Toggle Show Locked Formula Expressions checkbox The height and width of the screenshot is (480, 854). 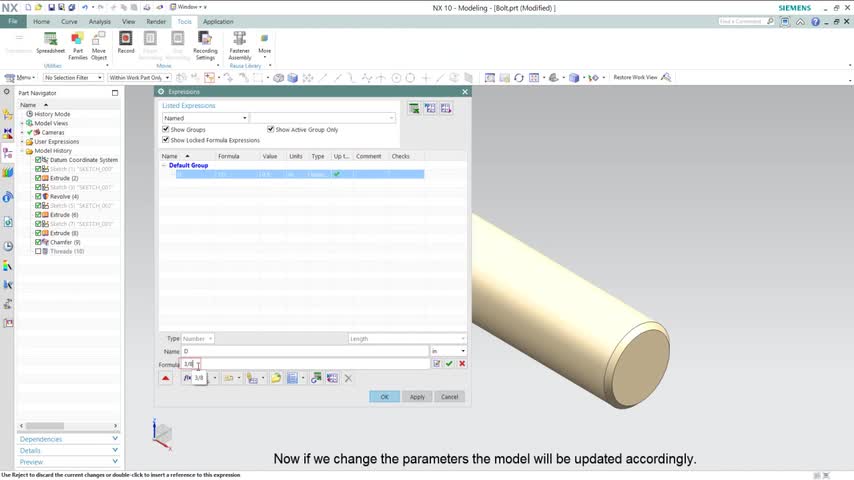(166, 139)
